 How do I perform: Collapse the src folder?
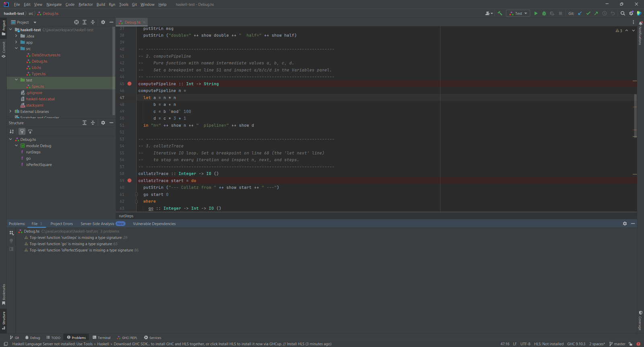pyautogui.click(x=16, y=48)
